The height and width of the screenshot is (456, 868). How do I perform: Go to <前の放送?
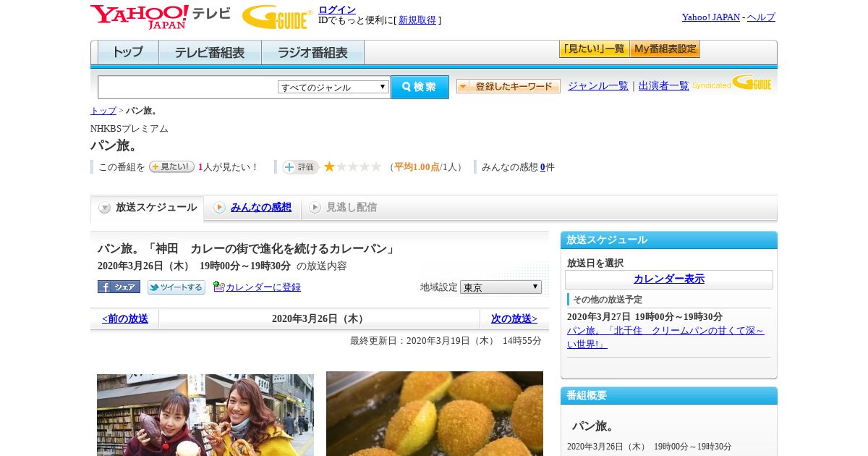click(125, 318)
